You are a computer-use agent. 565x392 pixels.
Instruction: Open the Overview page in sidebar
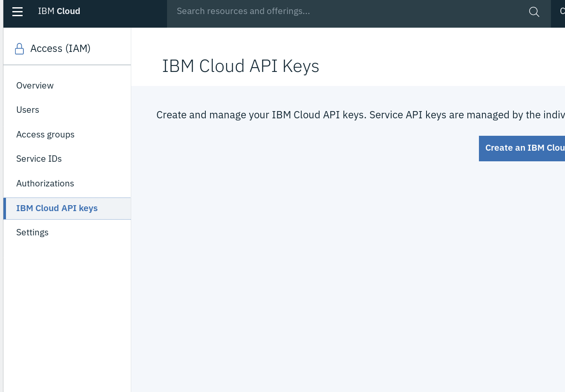point(35,86)
